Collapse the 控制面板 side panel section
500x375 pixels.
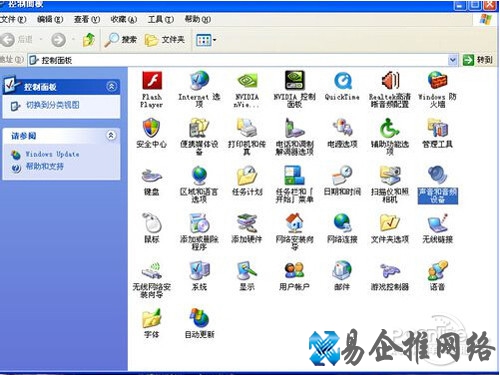(111, 87)
